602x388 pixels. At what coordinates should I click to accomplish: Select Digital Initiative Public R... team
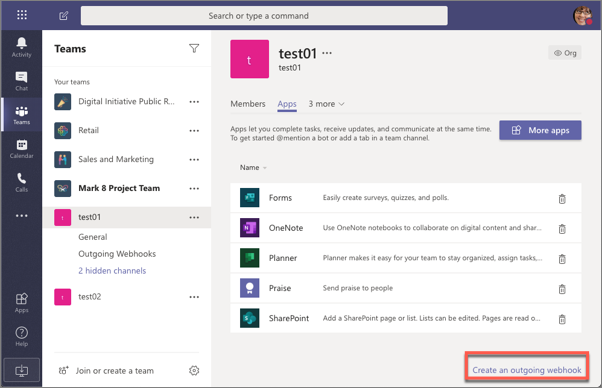click(x=127, y=102)
